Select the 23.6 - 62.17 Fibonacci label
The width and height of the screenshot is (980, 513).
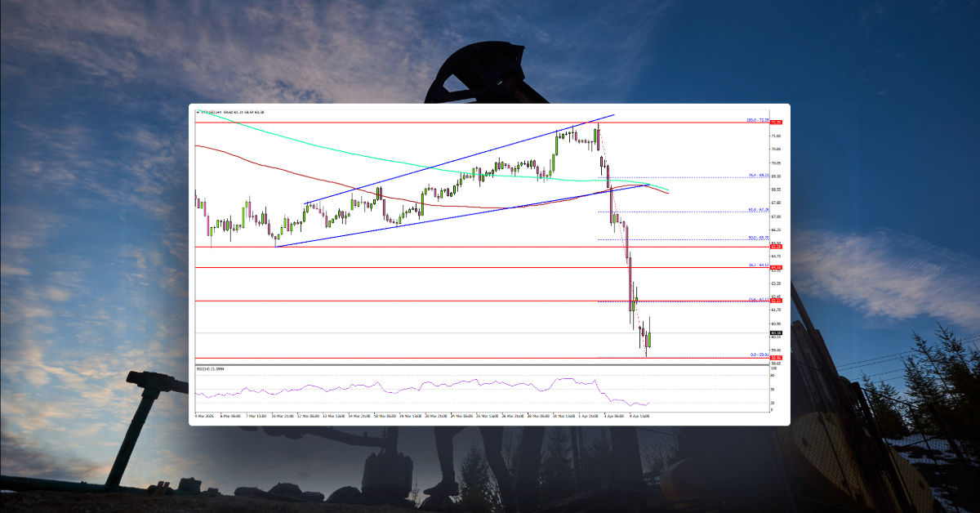click(x=759, y=300)
